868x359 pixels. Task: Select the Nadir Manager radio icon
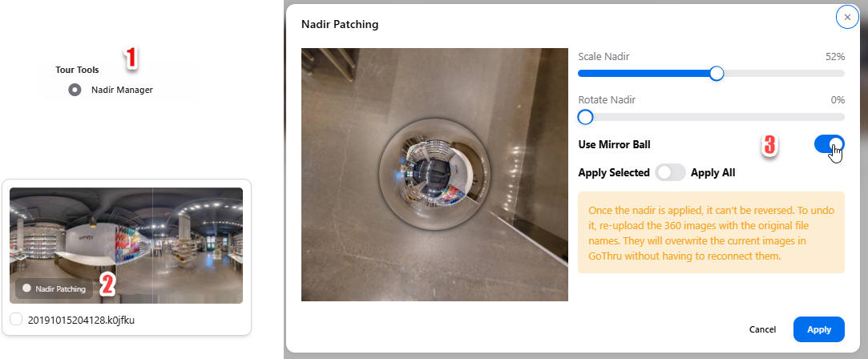coord(75,90)
